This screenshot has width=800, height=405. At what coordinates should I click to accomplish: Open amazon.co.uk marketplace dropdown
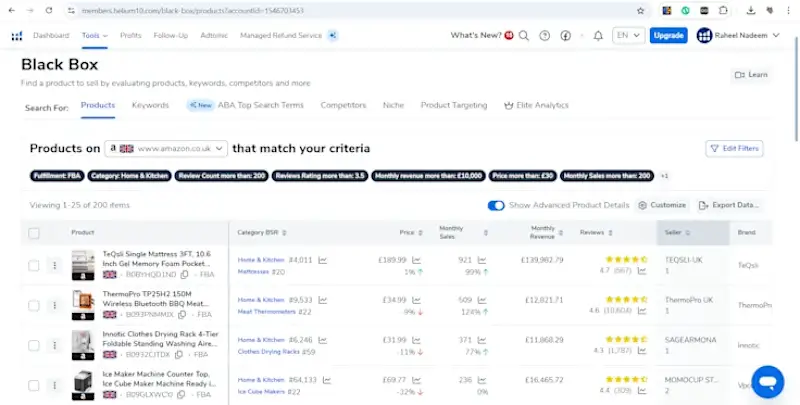[166, 148]
